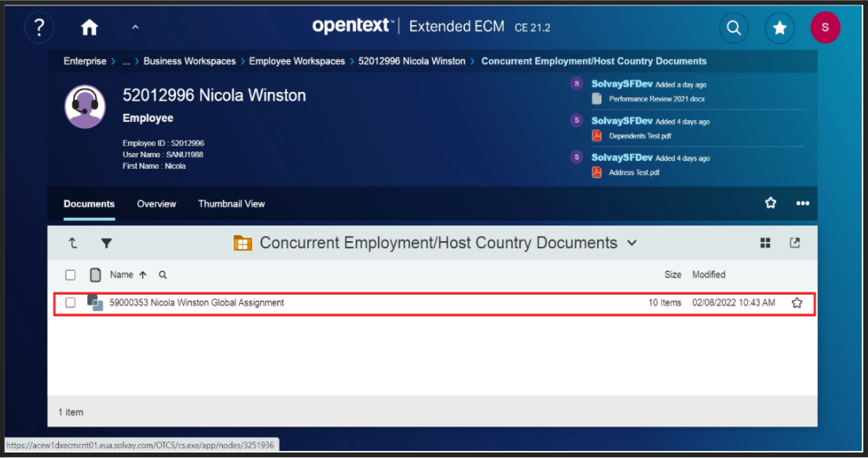Switch to the Thumbnail View tab

pos(231,203)
